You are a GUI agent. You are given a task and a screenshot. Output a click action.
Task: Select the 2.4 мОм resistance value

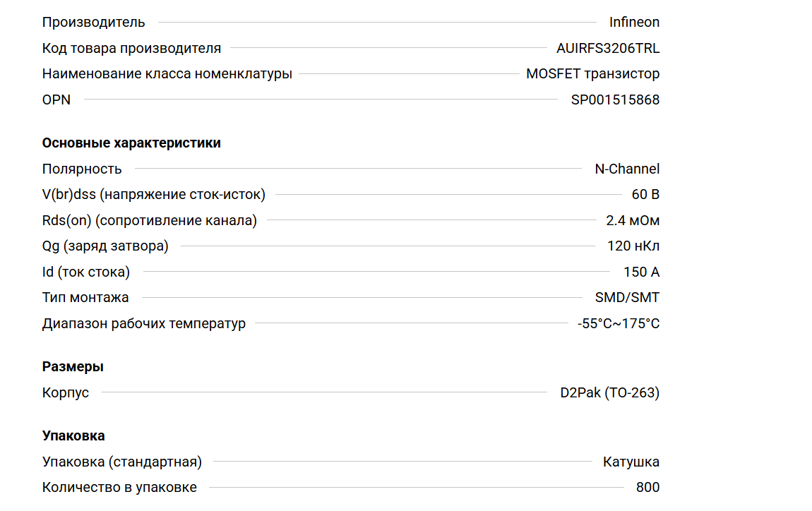tap(633, 220)
